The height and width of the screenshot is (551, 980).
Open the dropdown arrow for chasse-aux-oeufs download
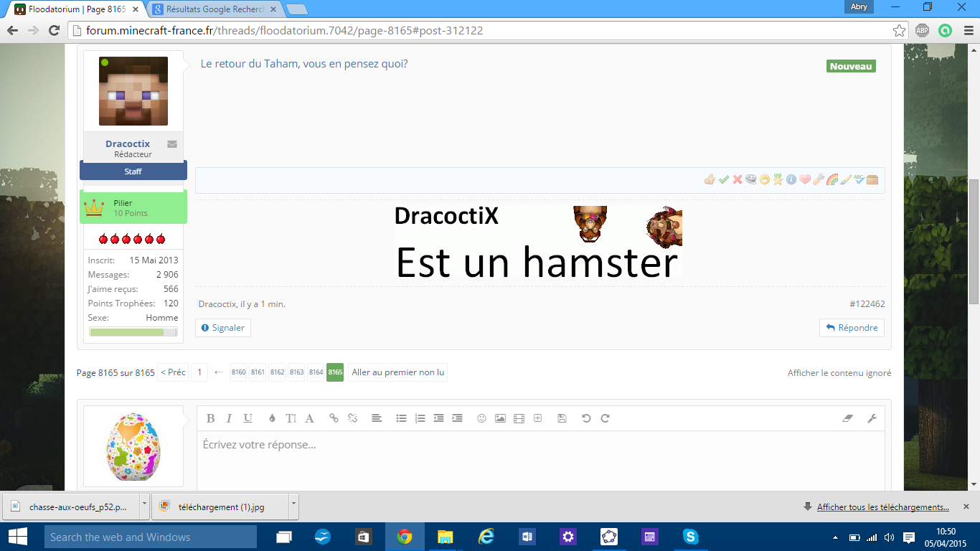pos(144,505)
